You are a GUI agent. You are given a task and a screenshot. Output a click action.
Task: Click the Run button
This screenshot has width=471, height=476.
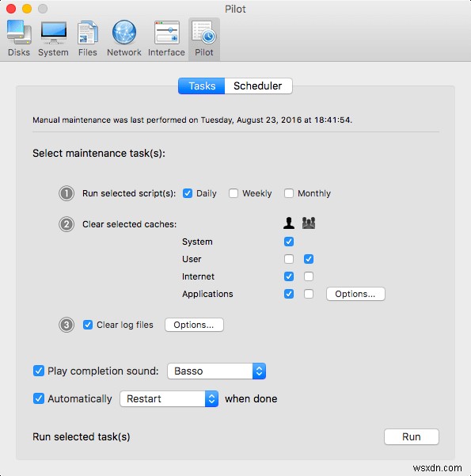[412, 437]
